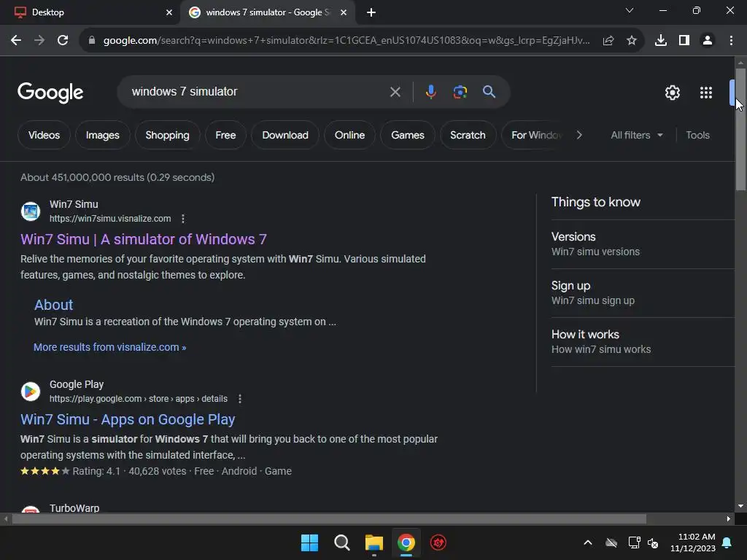Open Chrome's three-dot menu
This screenshot has width=747, height=560.
731,41
